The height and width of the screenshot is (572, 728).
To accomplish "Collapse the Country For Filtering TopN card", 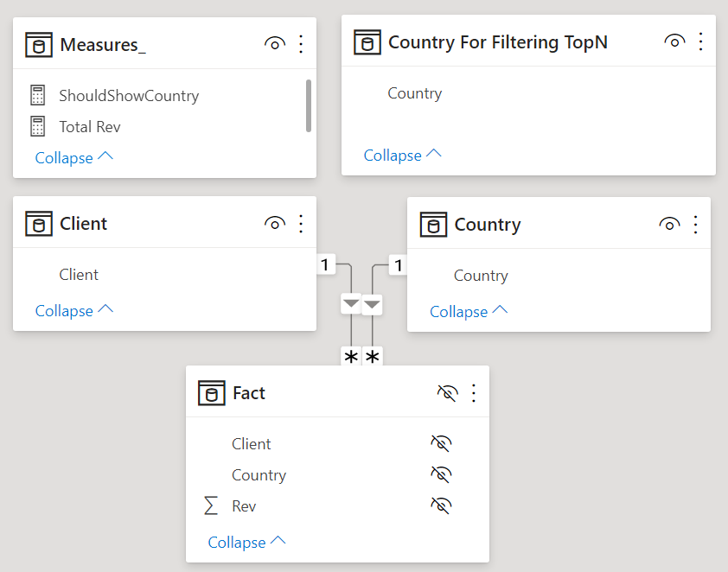I will click(403, 155).
